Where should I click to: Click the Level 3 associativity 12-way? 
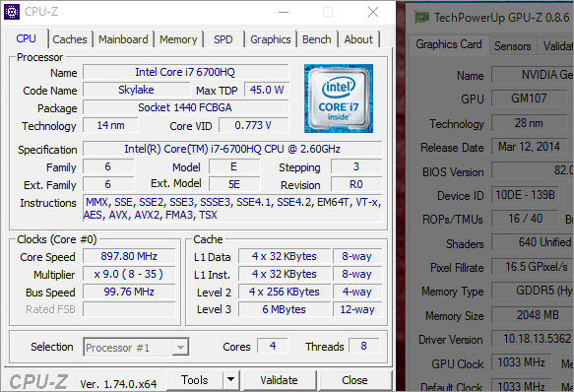click(357, 309)
